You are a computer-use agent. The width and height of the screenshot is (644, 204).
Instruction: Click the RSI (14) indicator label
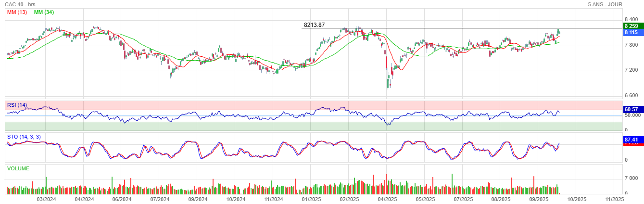(17, 105)
